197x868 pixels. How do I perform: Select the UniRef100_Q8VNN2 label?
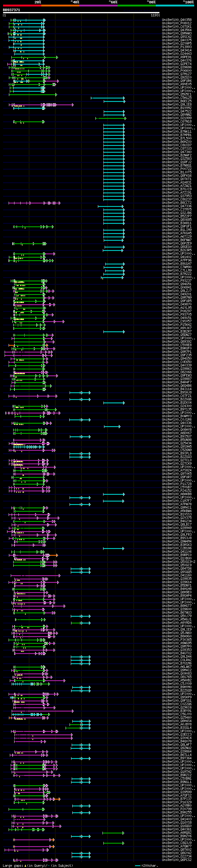click(x=177, y=115)
